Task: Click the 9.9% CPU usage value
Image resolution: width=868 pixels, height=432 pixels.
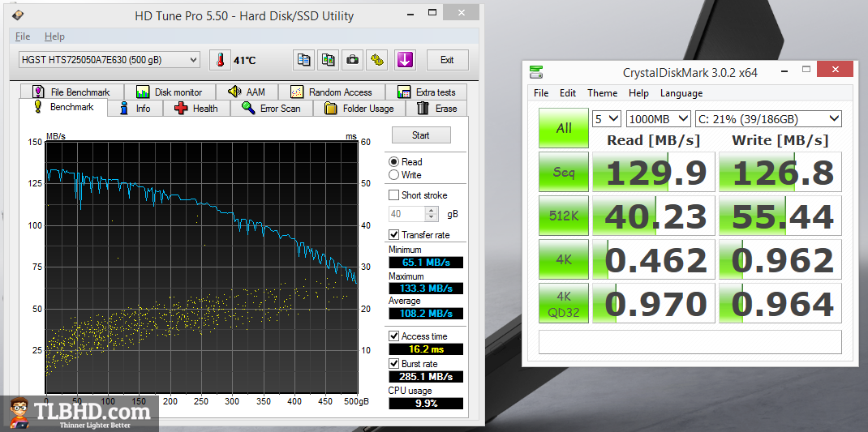Action: point(426,404)
